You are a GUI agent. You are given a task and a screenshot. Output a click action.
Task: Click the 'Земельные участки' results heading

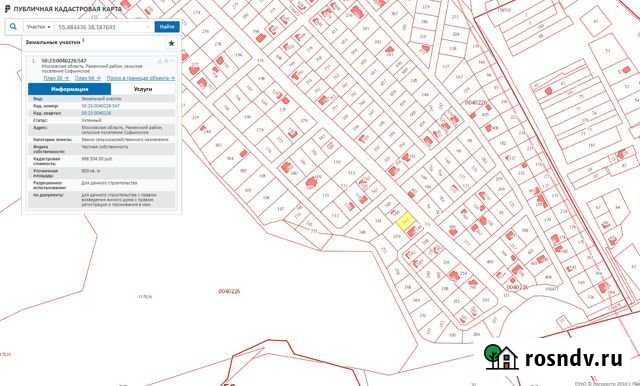tap(53, 42)
